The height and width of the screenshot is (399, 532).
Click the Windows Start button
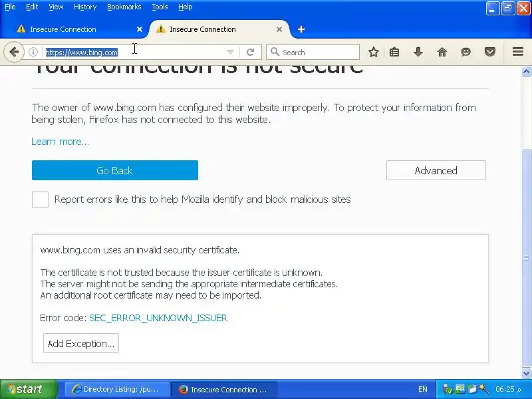pyautogui.click(x=29, y=389)
